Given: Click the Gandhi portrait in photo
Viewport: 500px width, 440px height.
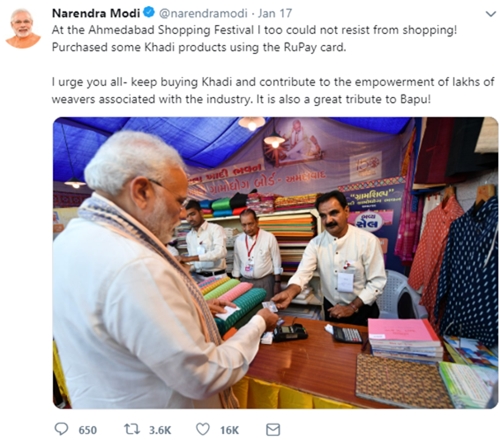Looking at the screenshot, I should tap(297, 142).
